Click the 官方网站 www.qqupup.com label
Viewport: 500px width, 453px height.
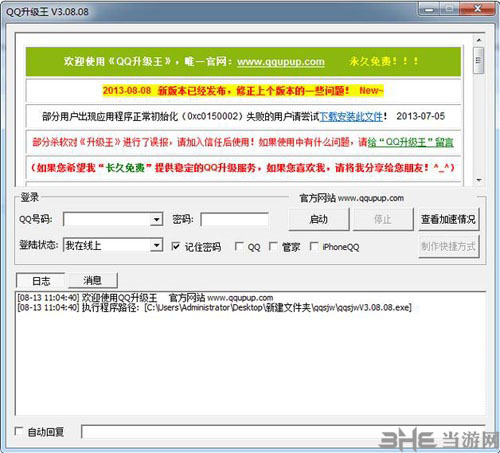[x=352, y=198]
